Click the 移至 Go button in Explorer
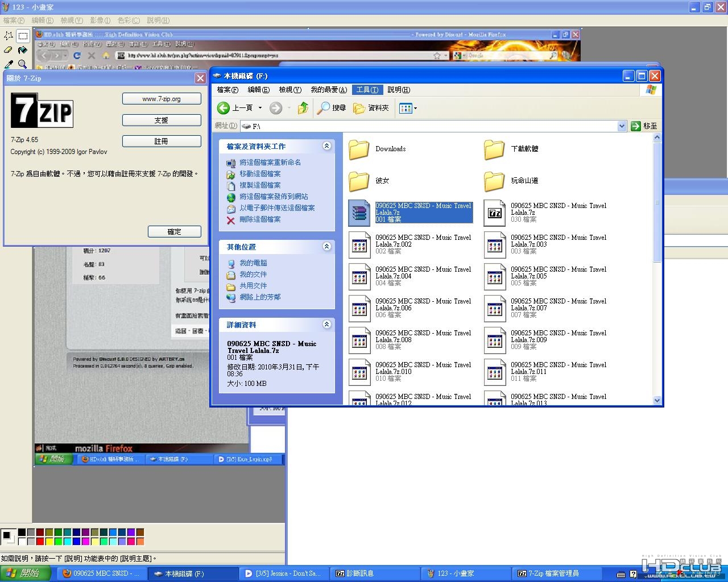Viewport: 728px width, 582px height. click(x=644, y=126)
